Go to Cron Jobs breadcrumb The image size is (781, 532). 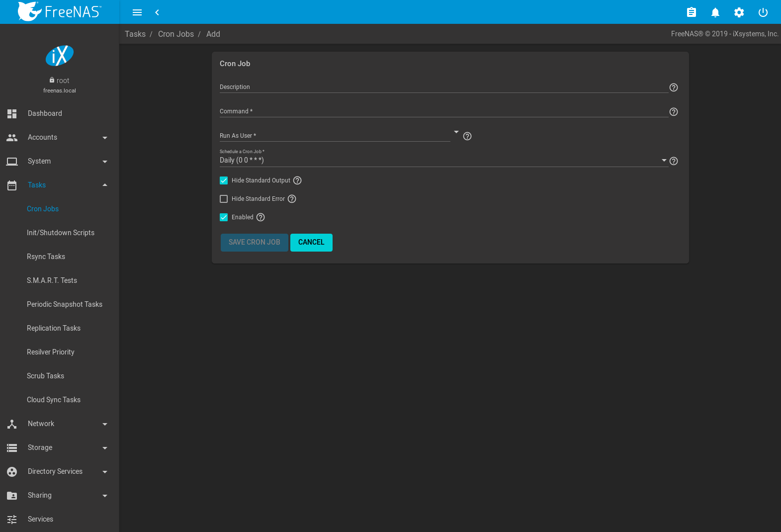coord(176,34)
